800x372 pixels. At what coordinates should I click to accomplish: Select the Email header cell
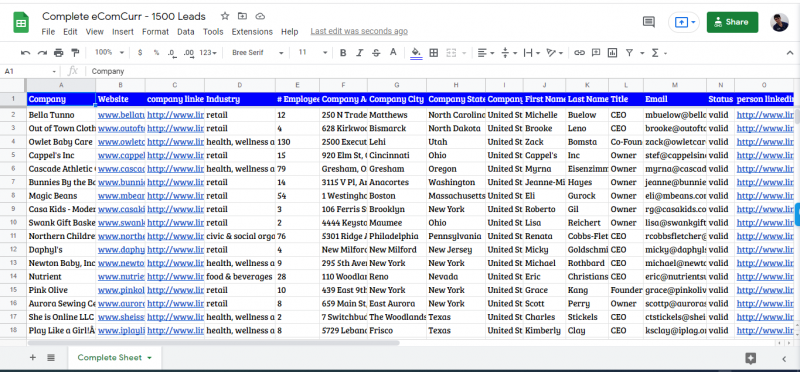pyautogui.click(x=674, y=99)
